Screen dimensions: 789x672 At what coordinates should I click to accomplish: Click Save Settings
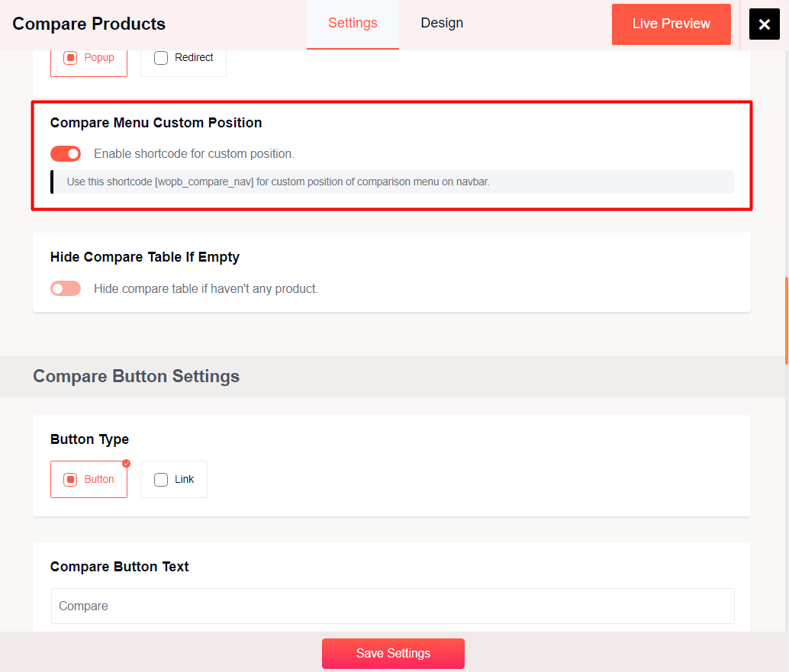pos(393,653)
